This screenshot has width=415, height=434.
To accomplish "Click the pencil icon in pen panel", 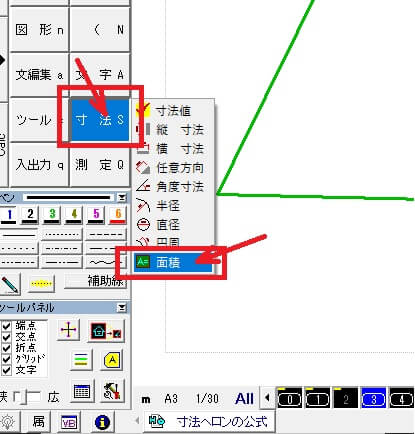I will pyautogui.click(x=10, y=283).
